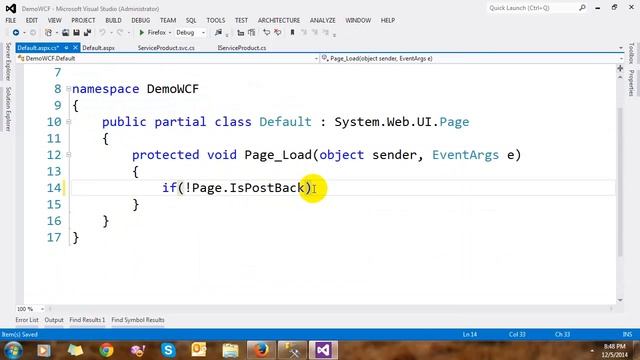Collapse the namespace DemoWCF code block
The width and height of the screenshot is (640, 360).
[x=69, y=89]
